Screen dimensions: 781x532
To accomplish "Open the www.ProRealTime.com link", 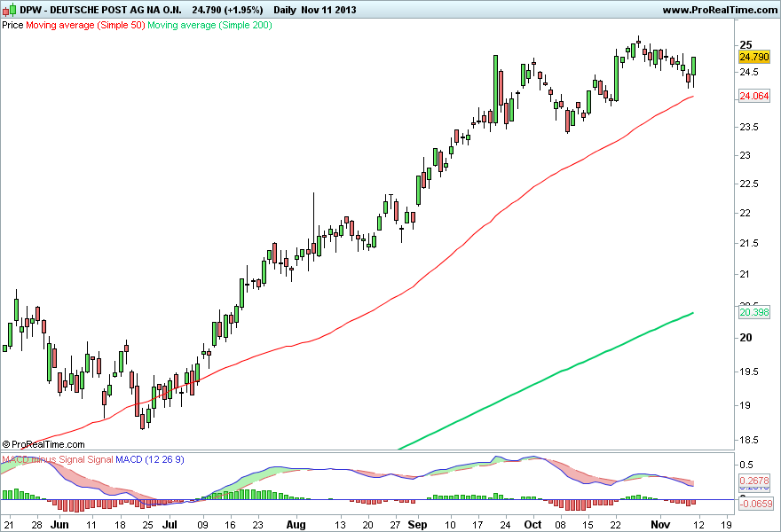I will tap(720, 10).
